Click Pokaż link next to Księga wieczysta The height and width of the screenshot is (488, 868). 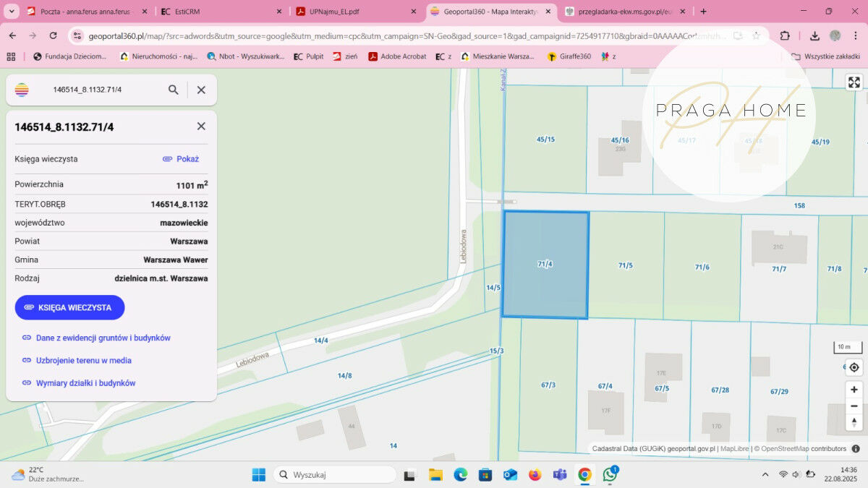coord(181,159)
